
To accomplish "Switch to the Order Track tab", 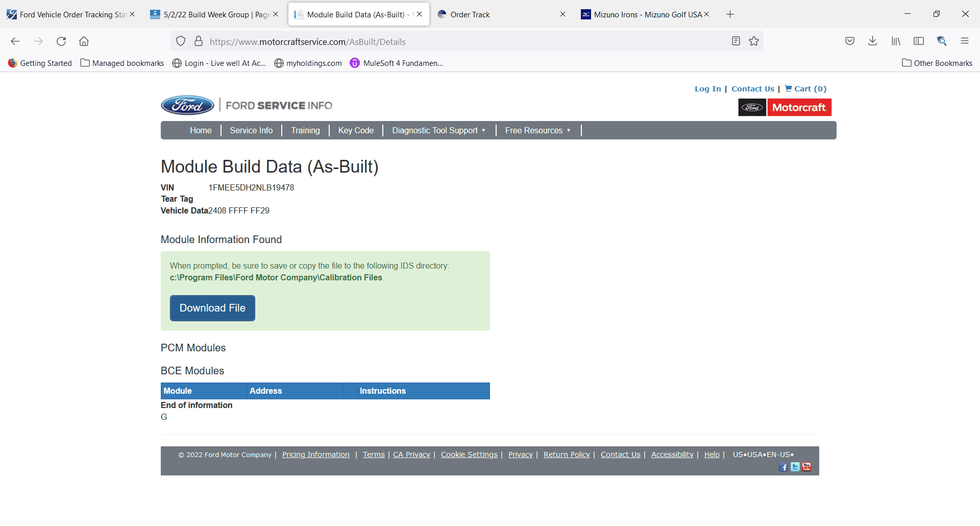I will pyautogui.click(x=501, y=14).
